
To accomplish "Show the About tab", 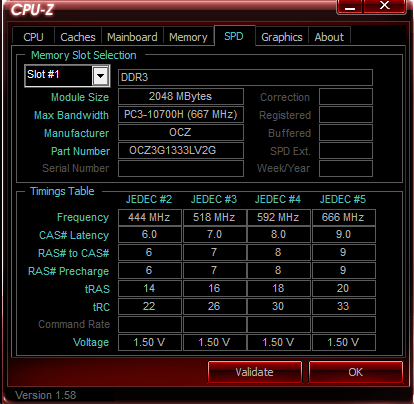I will tap(329, 37).
